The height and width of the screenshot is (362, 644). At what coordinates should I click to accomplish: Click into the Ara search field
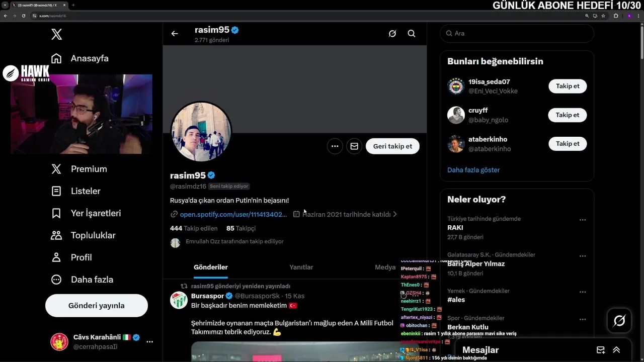(517, 34)
